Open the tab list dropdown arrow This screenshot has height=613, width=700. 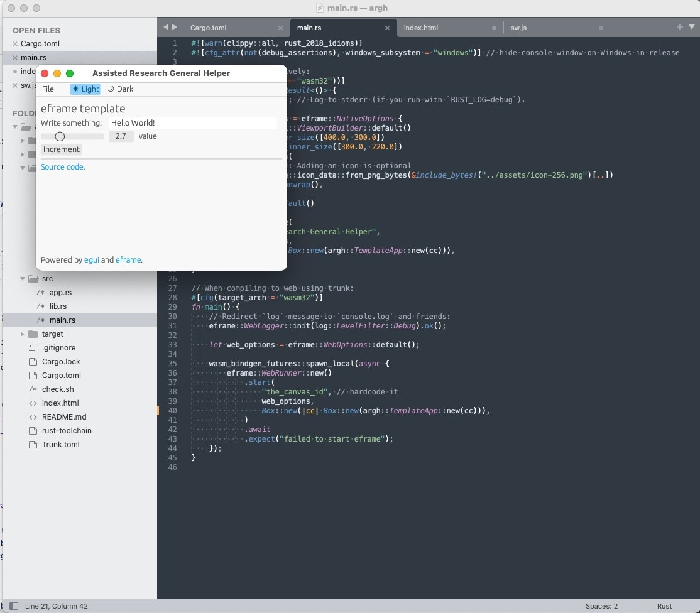pos(692,27)
